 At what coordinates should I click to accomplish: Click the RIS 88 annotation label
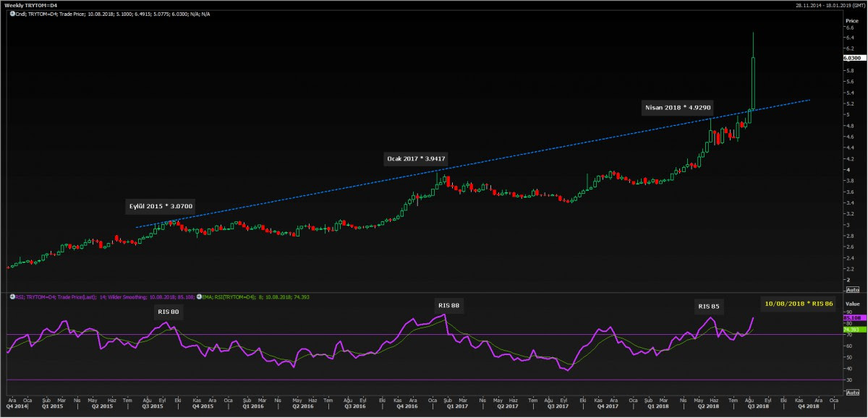click(x=449, y=305)
